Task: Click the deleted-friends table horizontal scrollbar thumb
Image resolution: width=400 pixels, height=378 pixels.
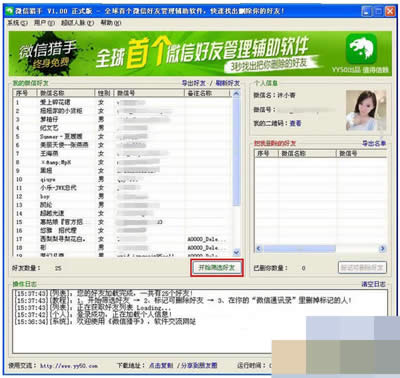Action: click(x=299, y=249)
